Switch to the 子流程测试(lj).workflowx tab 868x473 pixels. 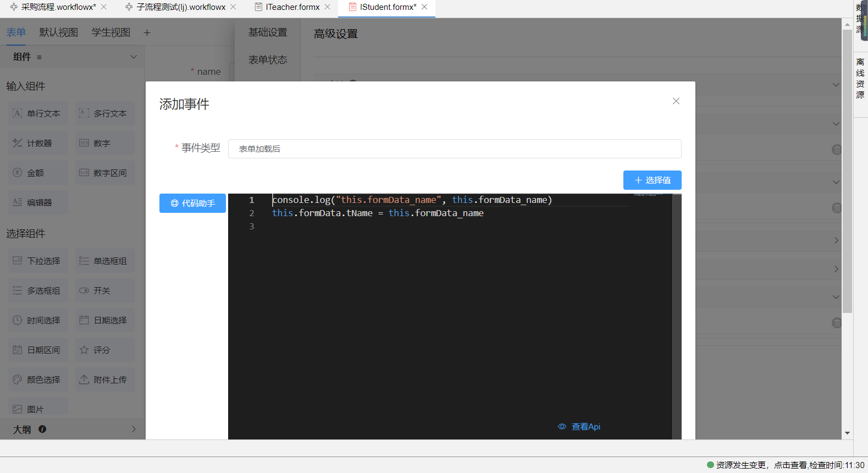(180, 7)
